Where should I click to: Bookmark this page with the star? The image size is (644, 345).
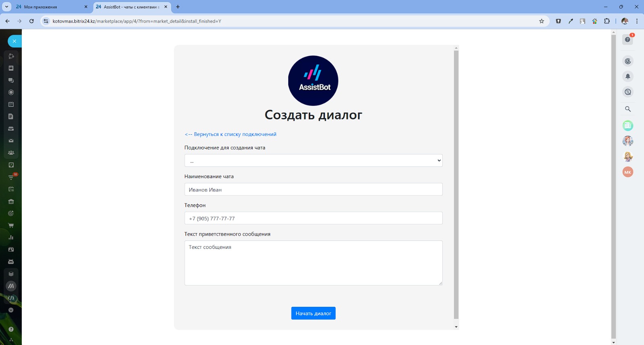pos(542,21)
